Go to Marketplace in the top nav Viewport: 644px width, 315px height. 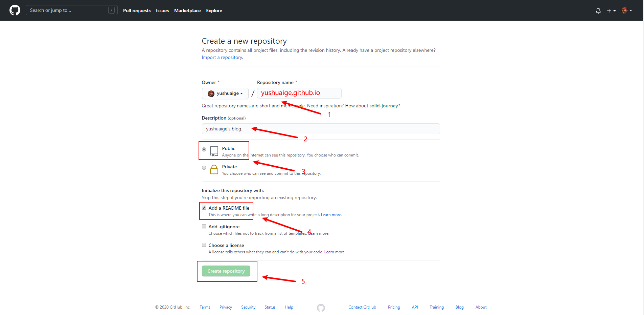187,10
